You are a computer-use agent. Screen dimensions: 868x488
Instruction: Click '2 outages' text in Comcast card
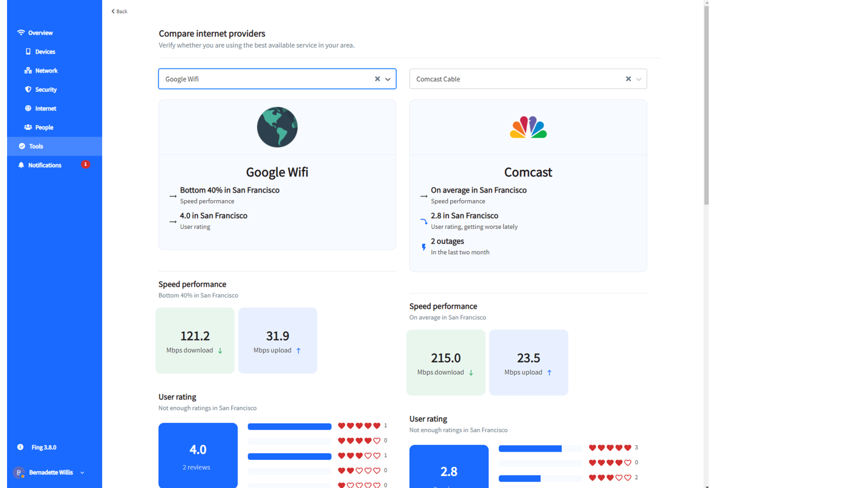pyautogui.click(x=448, y=241)
